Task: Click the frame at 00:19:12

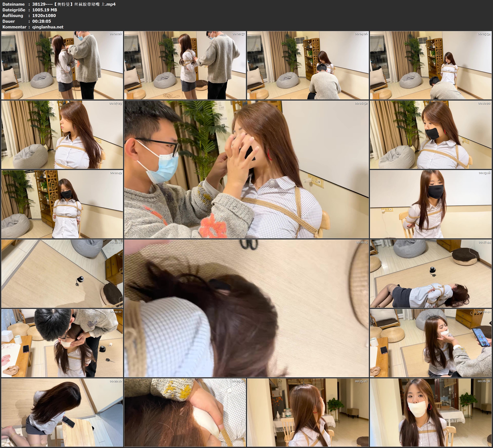Action: click(62, 343)
